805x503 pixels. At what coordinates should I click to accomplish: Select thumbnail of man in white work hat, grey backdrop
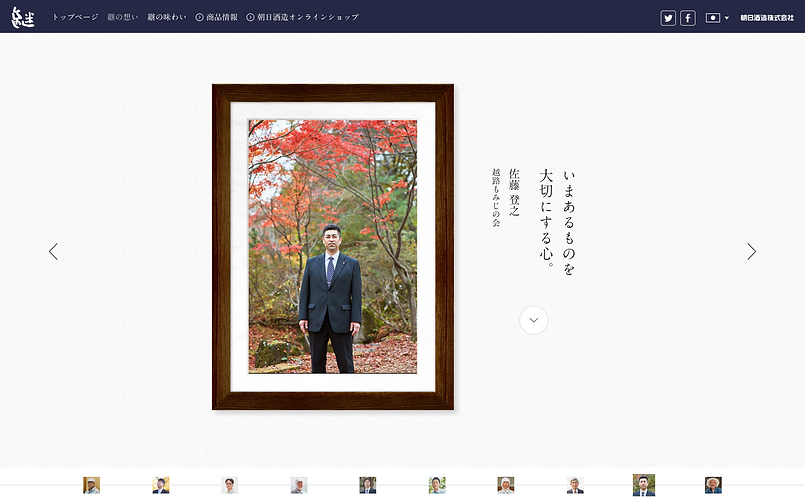pyautogui.click(x=299, y=485)
